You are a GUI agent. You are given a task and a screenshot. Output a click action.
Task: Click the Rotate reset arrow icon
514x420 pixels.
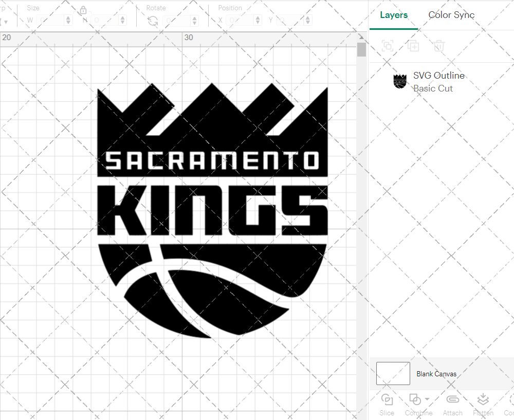pos(153,20)
